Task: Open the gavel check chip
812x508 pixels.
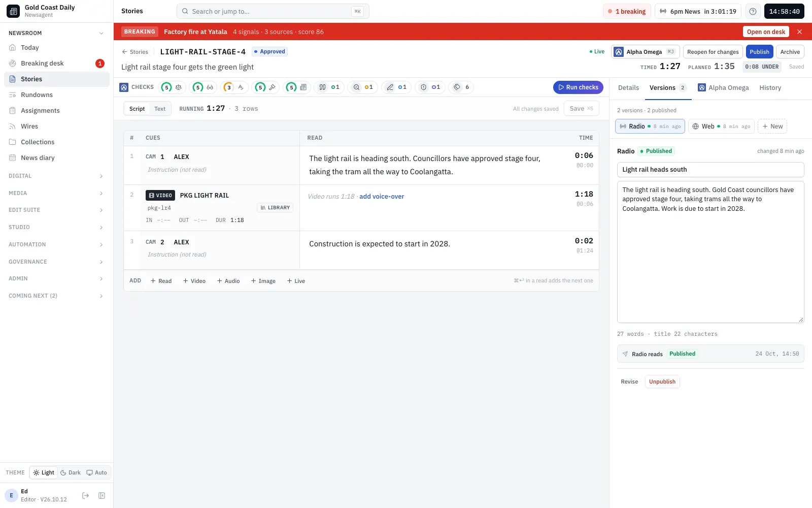Action: point(265,87)
